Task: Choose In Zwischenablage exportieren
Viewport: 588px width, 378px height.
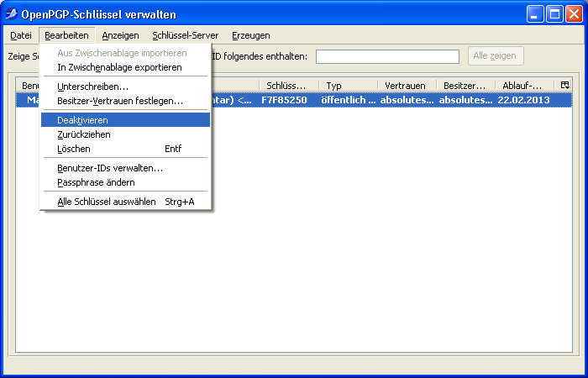Action: pos(125,67)
